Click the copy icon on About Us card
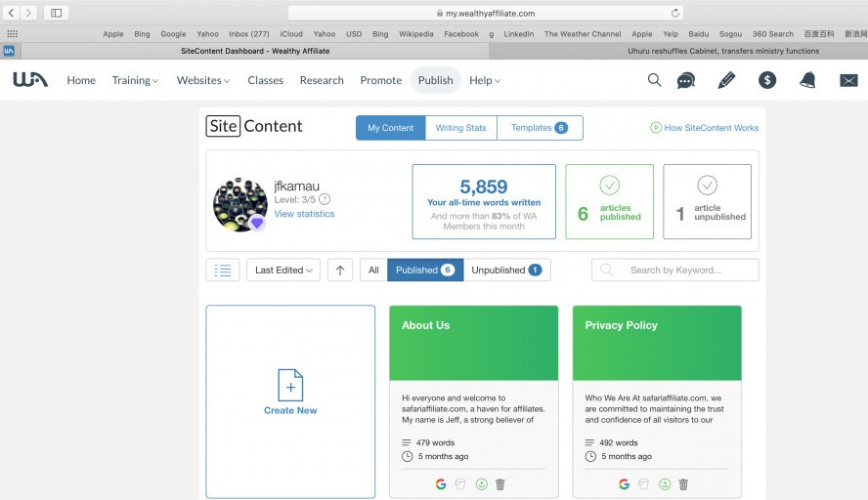The height and width of the screenshot is (500, 868). click(x=460, y=484)
